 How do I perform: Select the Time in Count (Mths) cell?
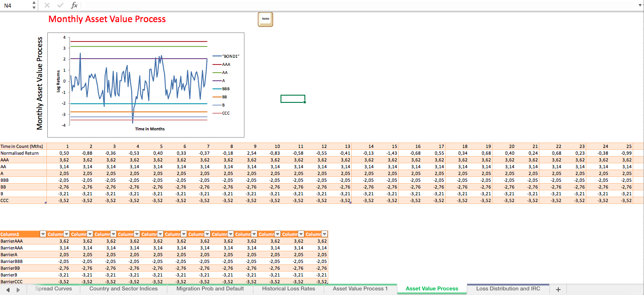23,146
